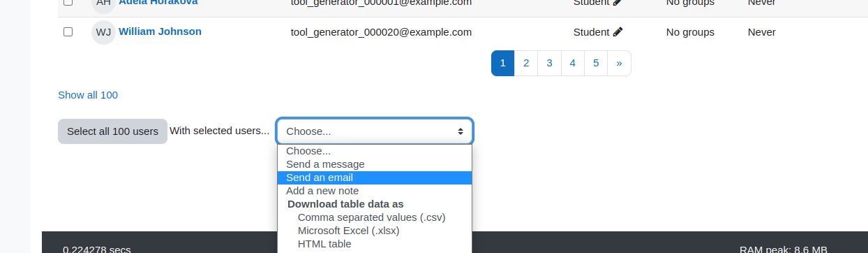Click email tool_generator_000020@example.com

tap(381, 32)
